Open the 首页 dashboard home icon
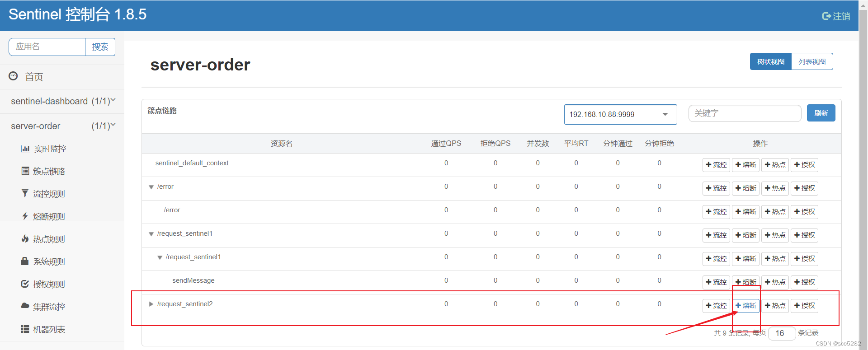The width and height of the screenshot is (868, 350). point(13,76)
